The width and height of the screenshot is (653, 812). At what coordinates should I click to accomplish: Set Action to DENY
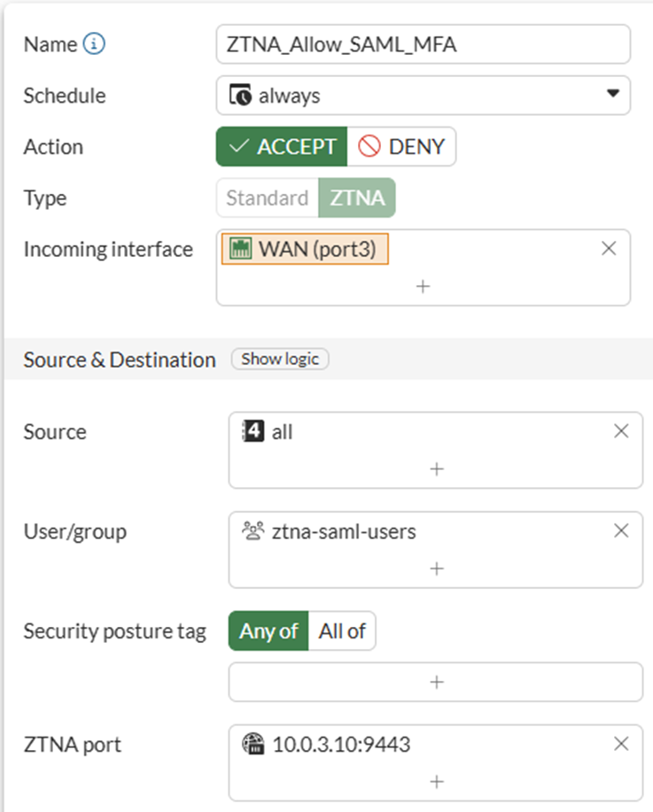click(x=401, y=147)
